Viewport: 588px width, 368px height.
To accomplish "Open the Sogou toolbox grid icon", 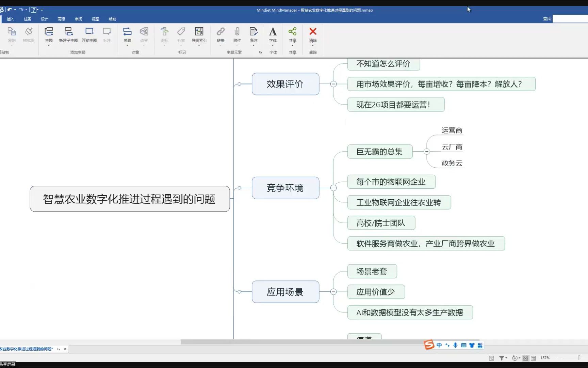I will (480, 345).
